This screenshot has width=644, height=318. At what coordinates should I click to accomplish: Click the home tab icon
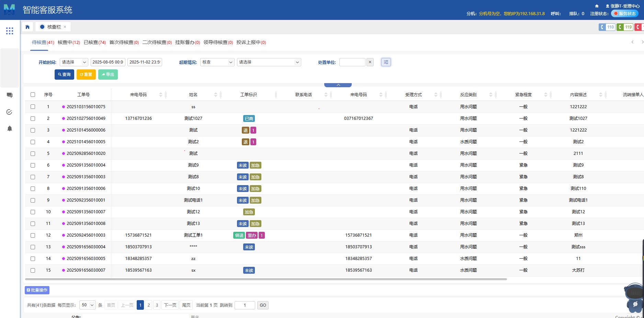[x=27, y=27]
